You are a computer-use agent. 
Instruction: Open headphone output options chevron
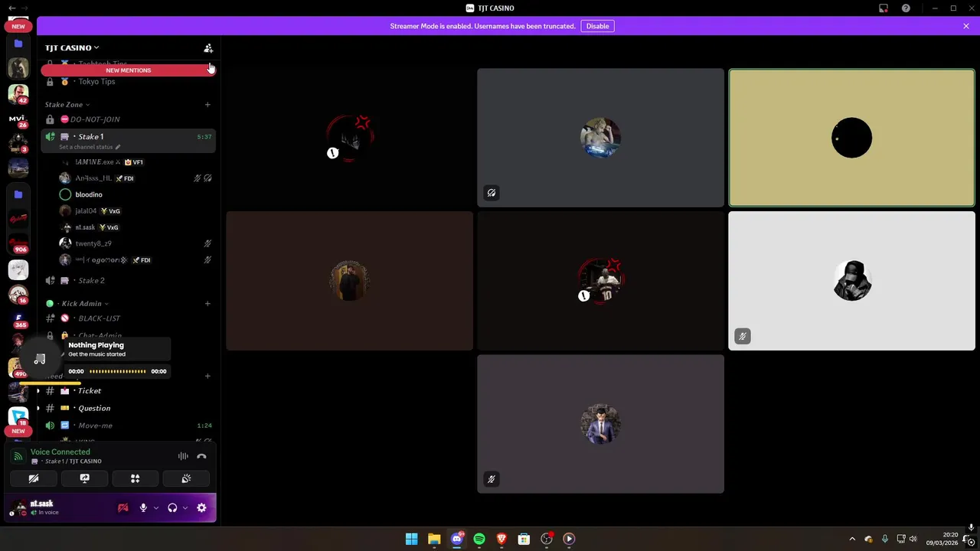tap(185, 507)
